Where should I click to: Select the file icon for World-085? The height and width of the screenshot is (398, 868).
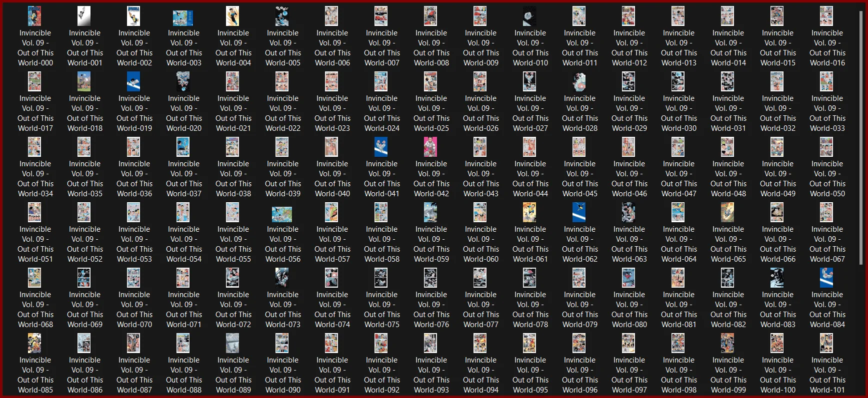tap(34, 344)
